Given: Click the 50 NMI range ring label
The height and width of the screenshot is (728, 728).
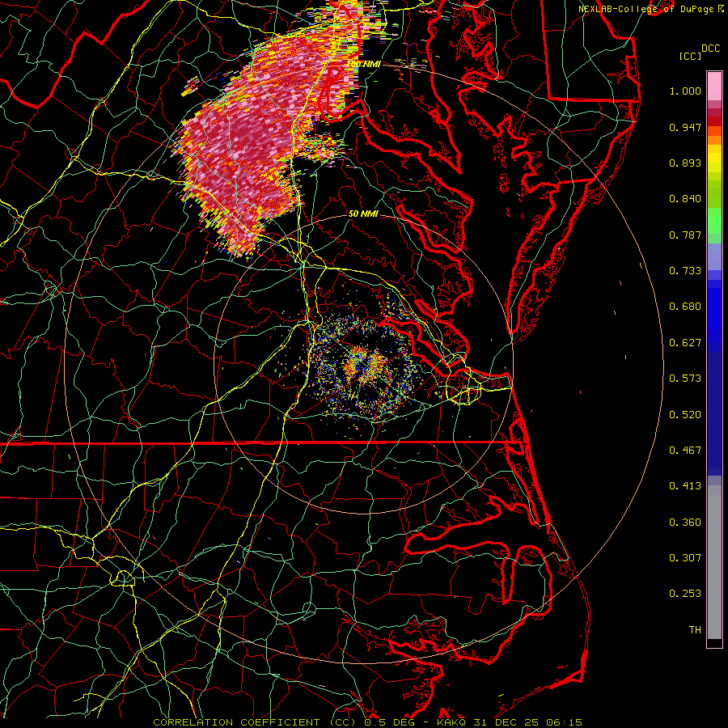Looking at the screenshot, I should point(363,214).
